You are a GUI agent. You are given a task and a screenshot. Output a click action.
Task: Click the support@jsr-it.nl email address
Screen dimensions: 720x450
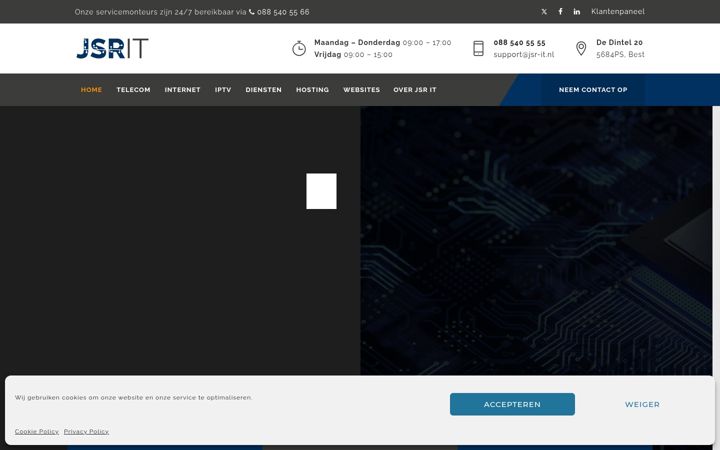pyautogui.click(x=524, y=55)
